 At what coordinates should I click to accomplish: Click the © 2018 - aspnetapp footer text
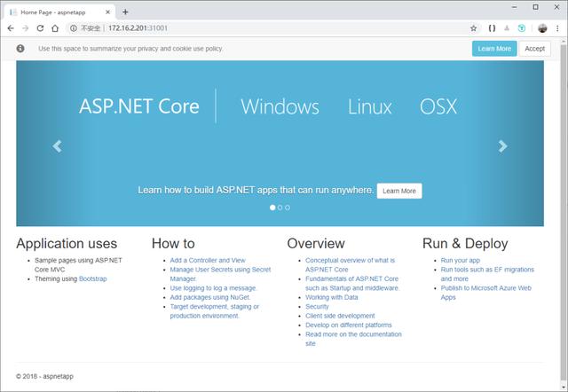click(44, 376)
